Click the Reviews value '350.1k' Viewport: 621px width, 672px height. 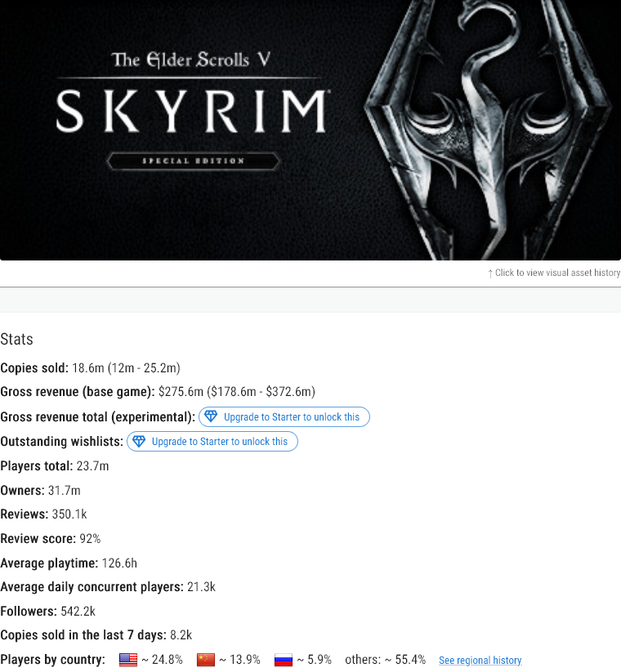click(x=69, y=514)
